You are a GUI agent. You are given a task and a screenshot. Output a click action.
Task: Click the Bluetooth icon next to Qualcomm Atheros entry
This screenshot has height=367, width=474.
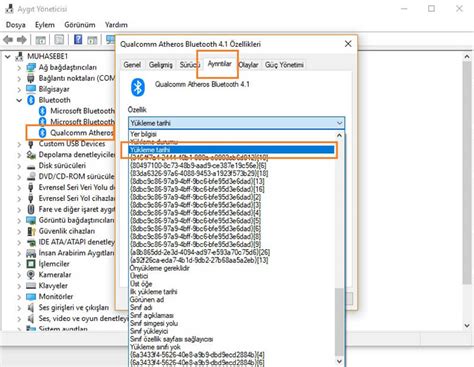(42, 133)
